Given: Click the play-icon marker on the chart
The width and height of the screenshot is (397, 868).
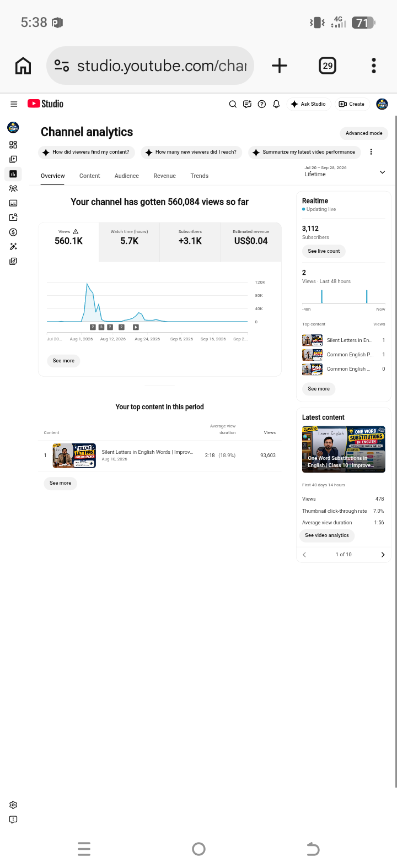Looking at the screenshot, I should (136, 327).
